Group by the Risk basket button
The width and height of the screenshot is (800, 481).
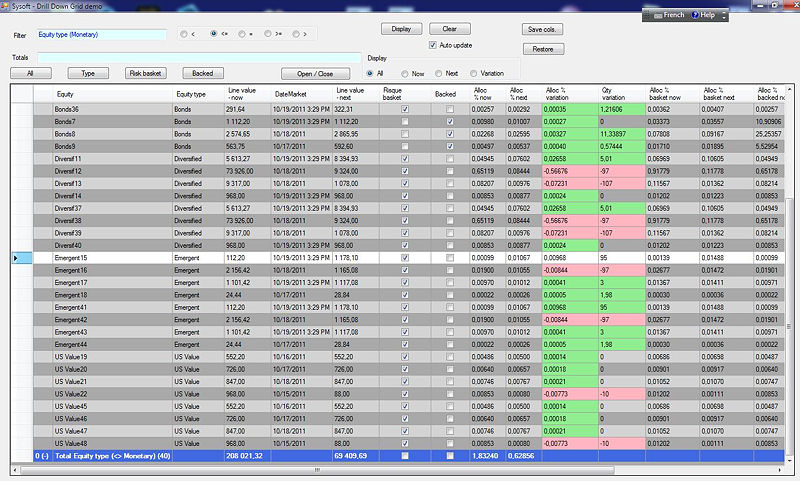click(145, 73)
